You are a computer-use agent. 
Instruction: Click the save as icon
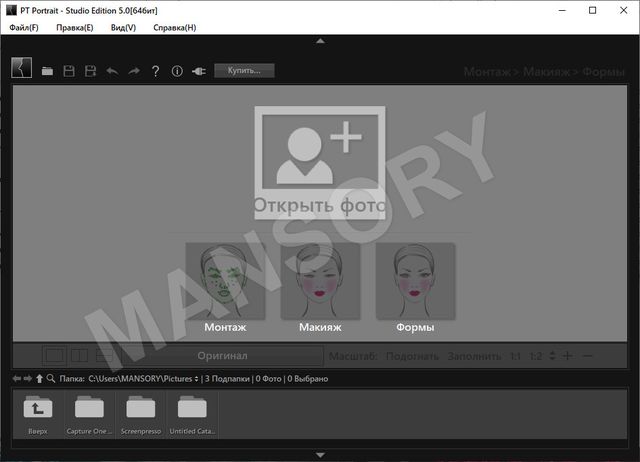(90, 71)
